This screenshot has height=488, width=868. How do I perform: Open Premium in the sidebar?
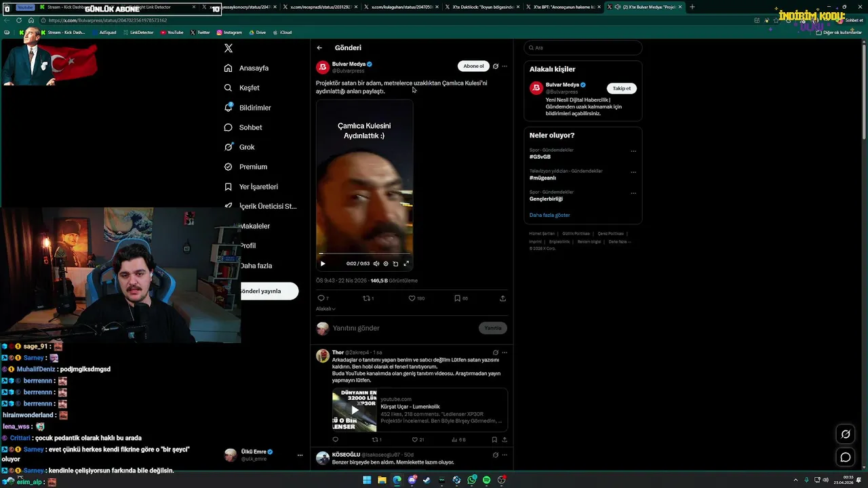pos(245,167)
